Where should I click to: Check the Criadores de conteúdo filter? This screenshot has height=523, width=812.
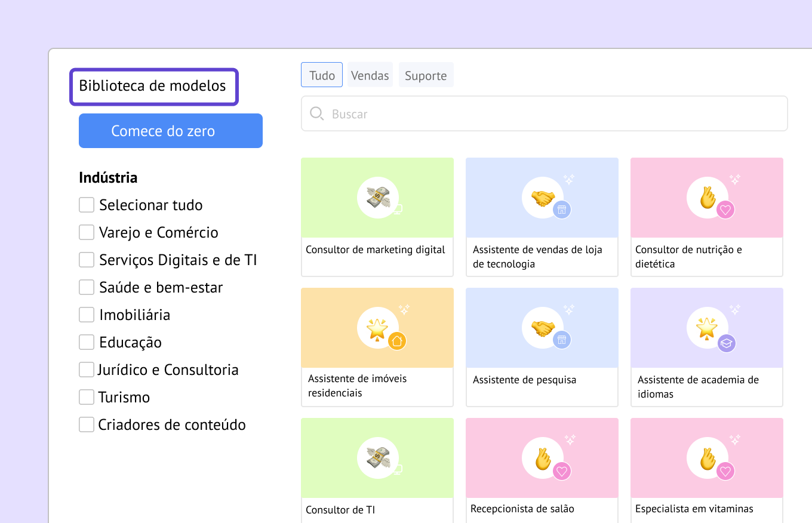87,424
